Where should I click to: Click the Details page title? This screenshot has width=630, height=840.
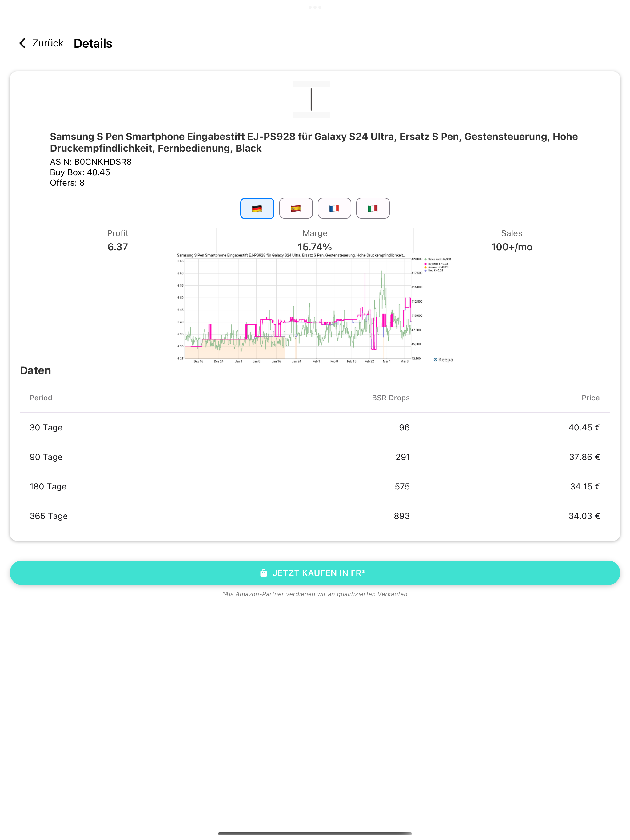tap(93, 43)
